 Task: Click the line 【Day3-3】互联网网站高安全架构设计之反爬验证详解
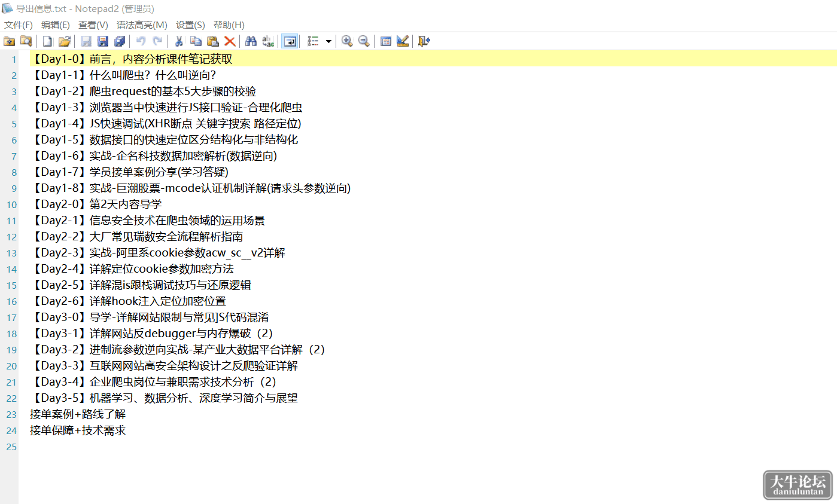(x=164, y=366)
